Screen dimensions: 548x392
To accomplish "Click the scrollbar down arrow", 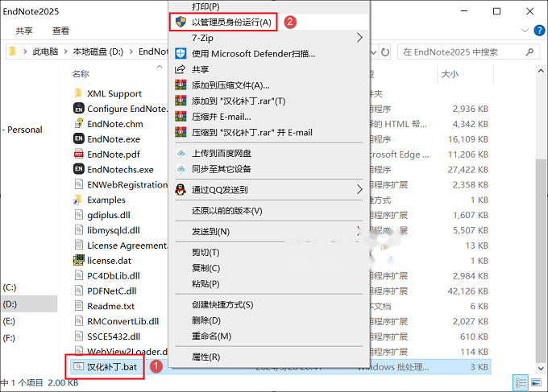I will tap(541, 369).
